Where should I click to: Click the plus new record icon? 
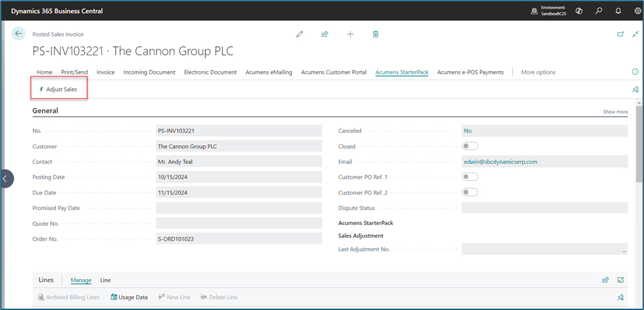pos(351,34)
